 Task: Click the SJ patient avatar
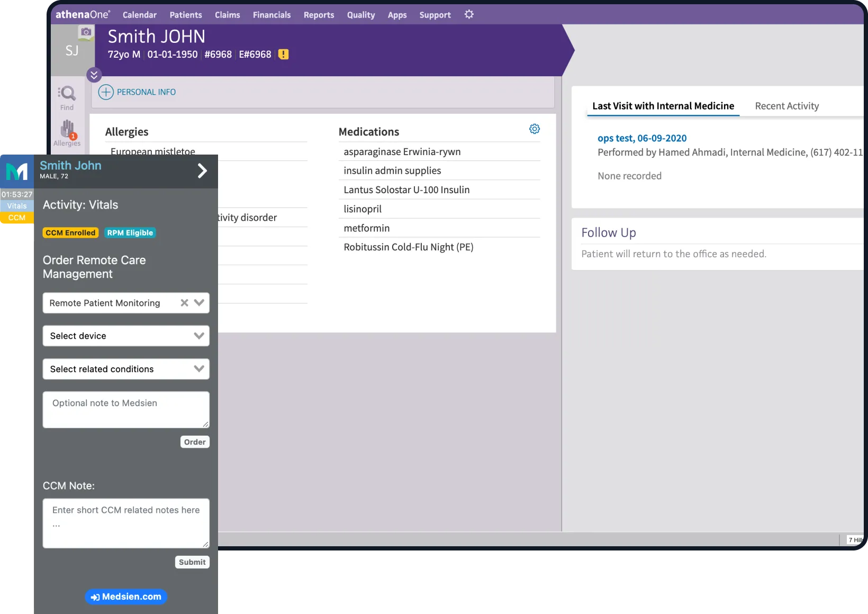coord(73,50)
